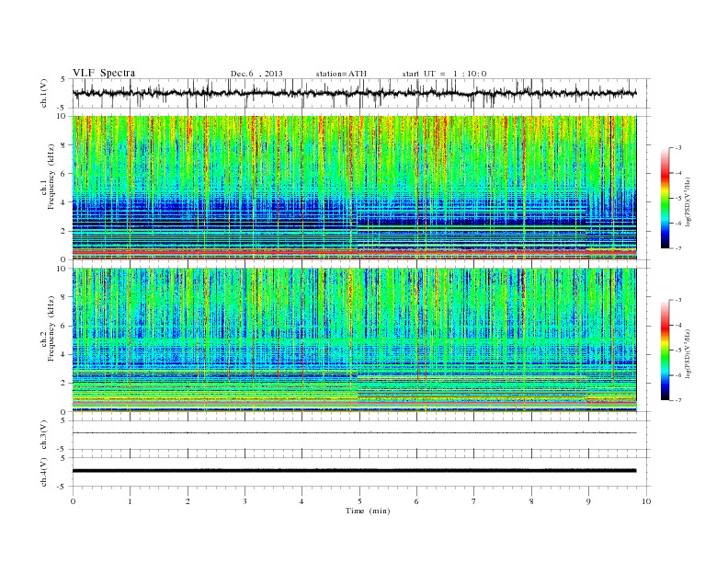
Task: Click the "start UT = 1 :10: 0" text
Action: point(444,74)
